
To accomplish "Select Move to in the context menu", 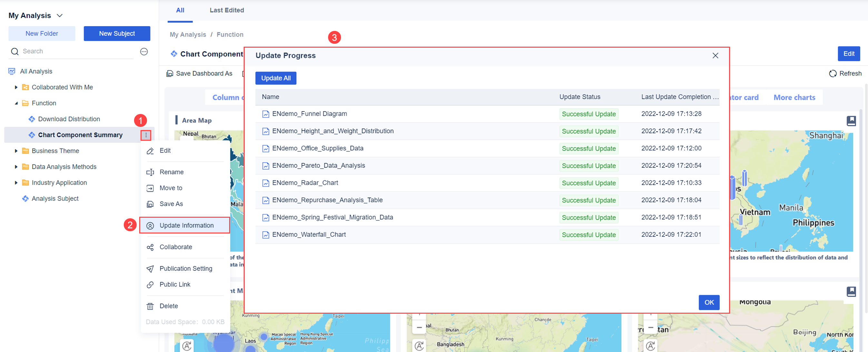I will click(x=170, y=188).
